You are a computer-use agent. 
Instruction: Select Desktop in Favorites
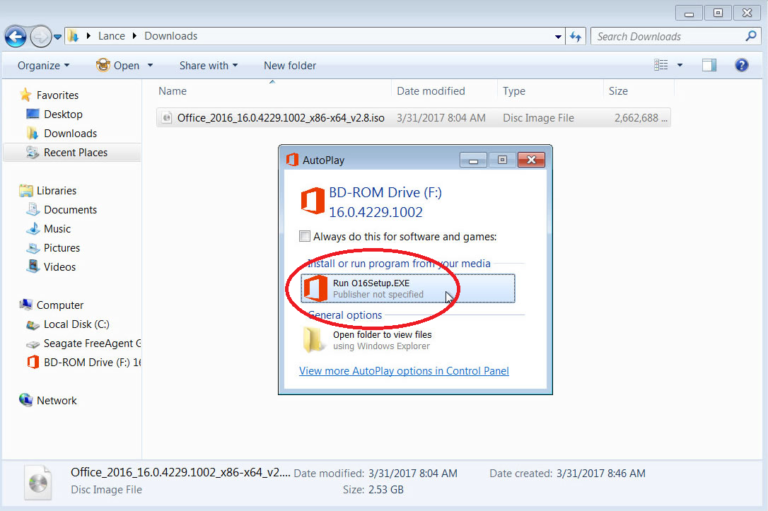coord(63,114)
